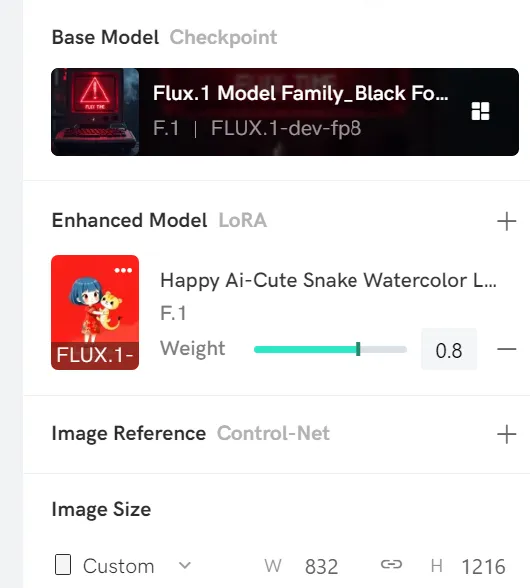Click the Enhanced Model section heading
Screen dimensions: 530x588
tap(129, 220)
